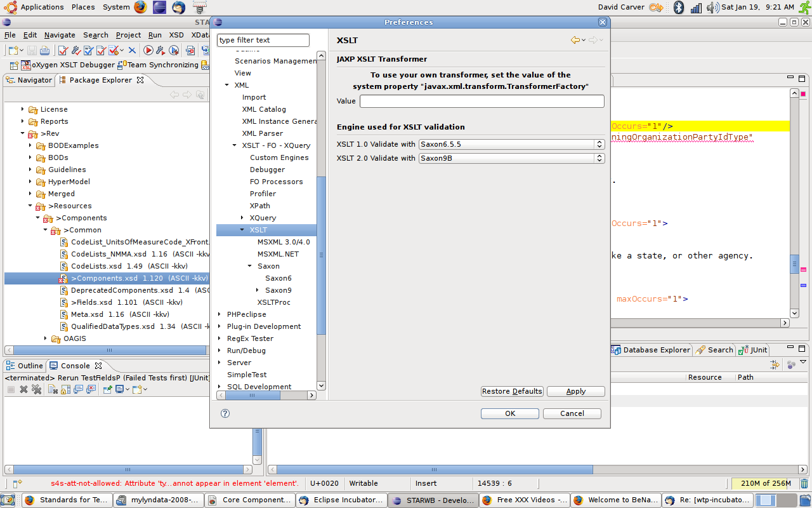Expand the PHPeclipse preferences category
The image size is (812, 508).
point(219,314)
